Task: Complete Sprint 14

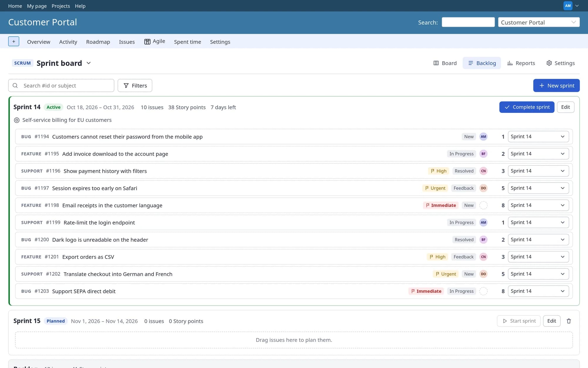Action: click(527, 107)
